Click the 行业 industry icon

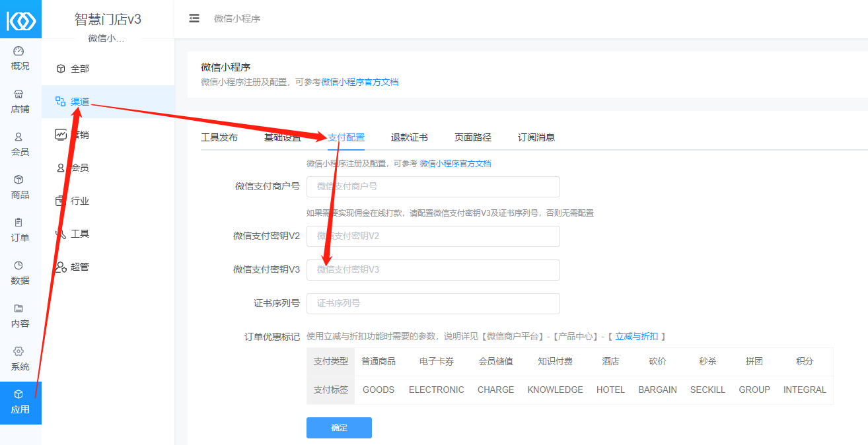(61, 201)
